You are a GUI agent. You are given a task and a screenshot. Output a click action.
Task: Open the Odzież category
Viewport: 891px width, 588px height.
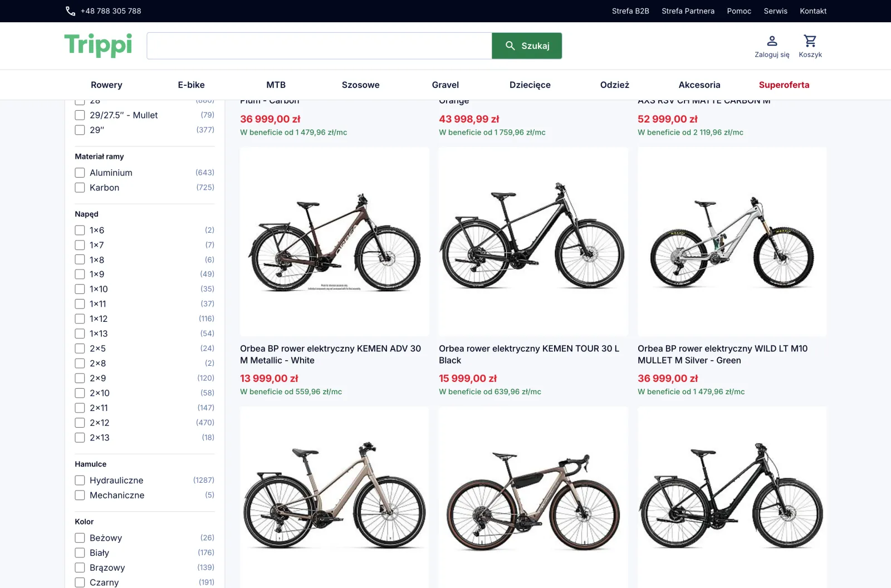pyautogui.click(x=615, y=85)
